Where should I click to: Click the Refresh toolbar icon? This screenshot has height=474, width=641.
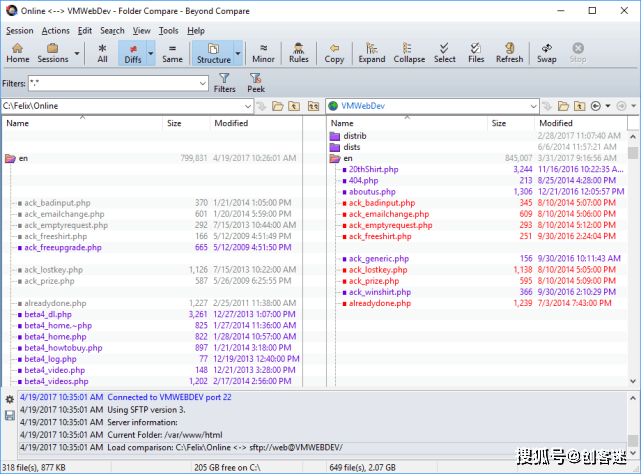point(509,52)
